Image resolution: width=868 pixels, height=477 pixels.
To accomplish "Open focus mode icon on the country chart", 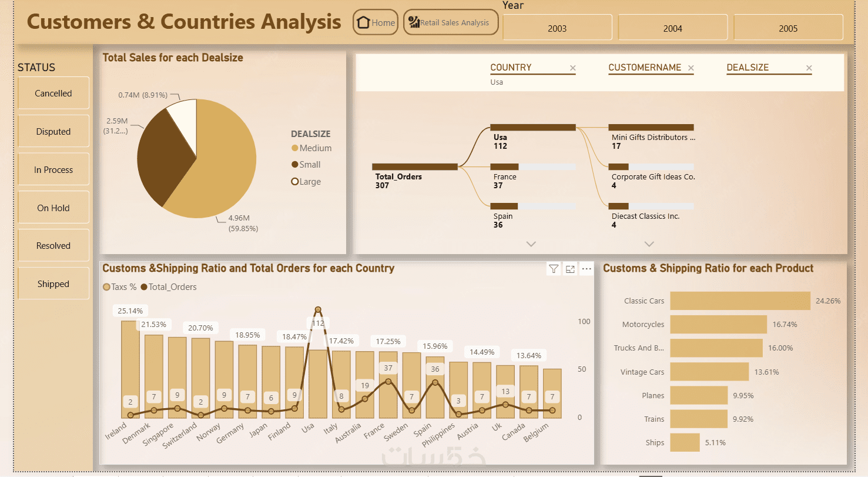I will (x=570, y=269).
